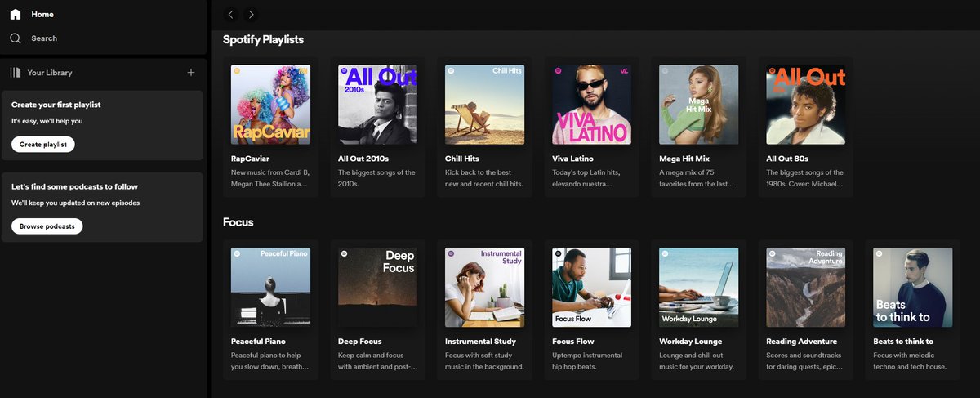
Task: Go forward with right arrow button
Action: (x=251, y=14)
